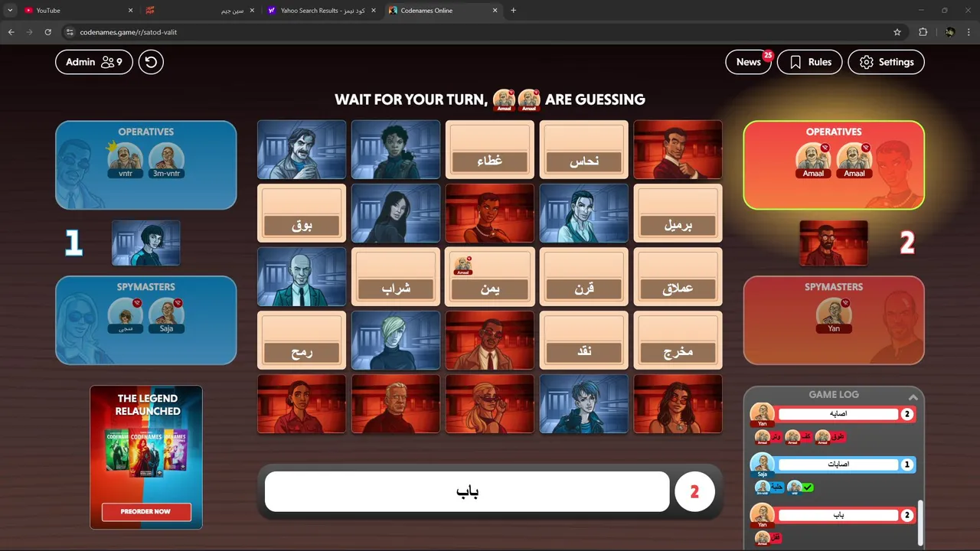Viewport: 980px width, 551px height.
Task: Tap the card labeled عملاق
Action: 678,277
